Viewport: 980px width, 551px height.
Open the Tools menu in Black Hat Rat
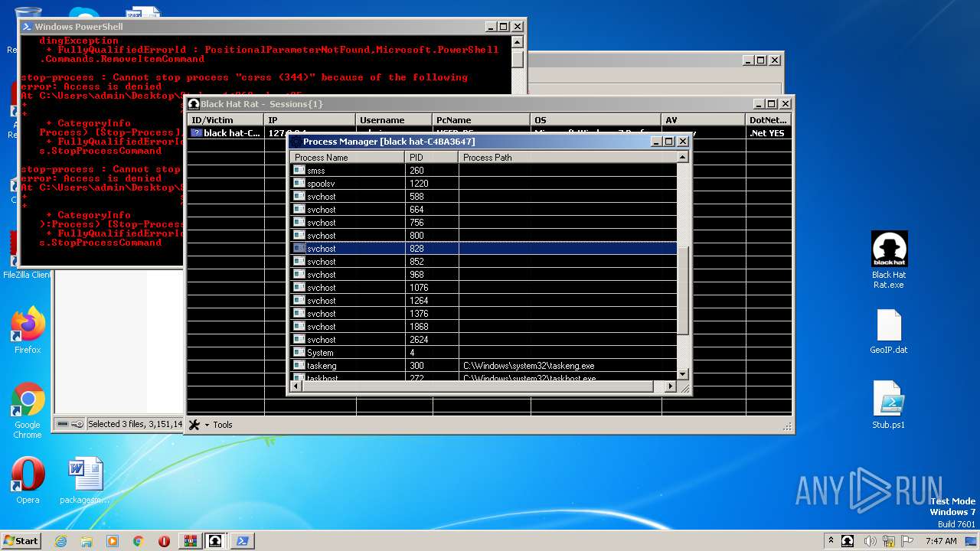pos(211,425)
